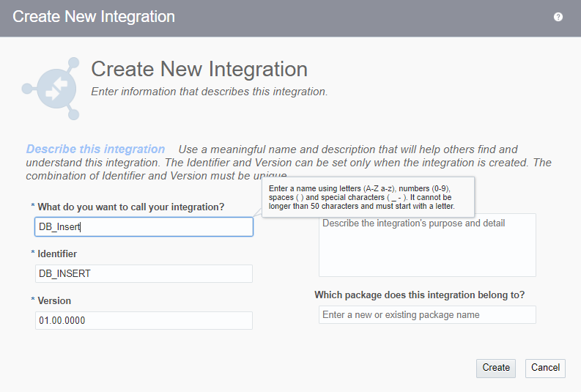The height and width of the screenshot is (392, 581).
Task: Click the Identifier field showing DB_INSERT
Action: [x=144, y=274]
